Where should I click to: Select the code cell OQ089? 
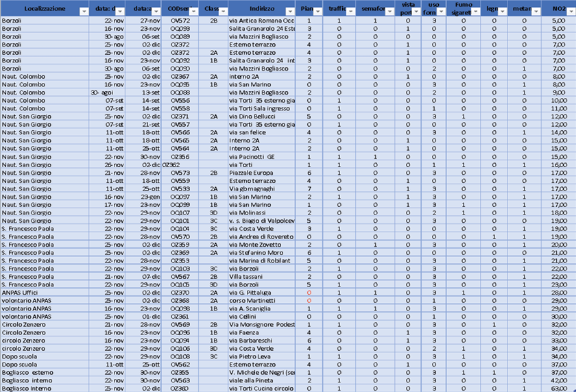pyautogui.click(x=180, y=37)
